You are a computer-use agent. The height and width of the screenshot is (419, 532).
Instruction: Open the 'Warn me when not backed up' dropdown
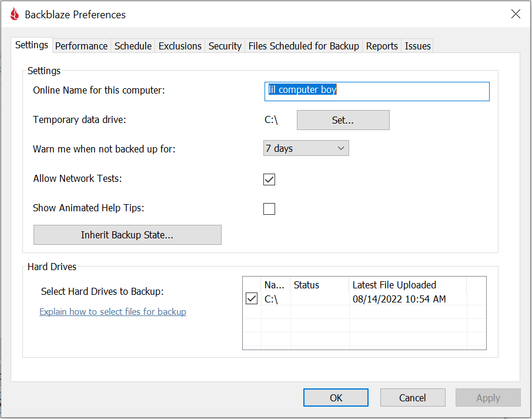tap(306, 148)
